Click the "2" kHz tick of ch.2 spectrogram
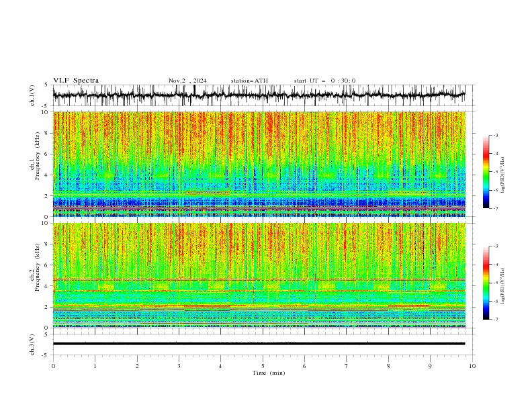Screen dimensions: 532x411 coord(47,307)
